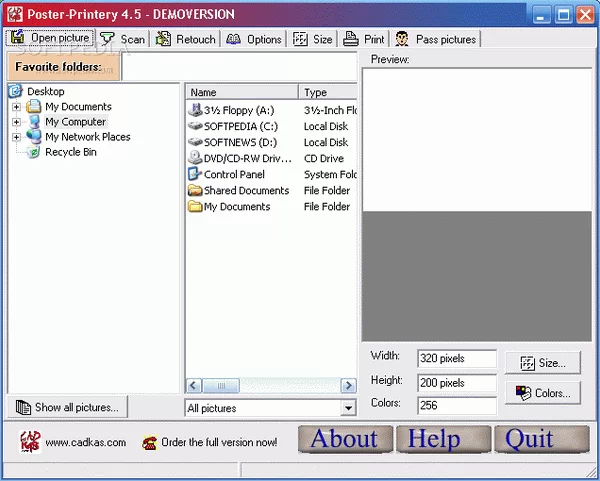This screenshot has height=481, width=600.
Task: Expand the My Computer tree node
Action: click(16, 122)
